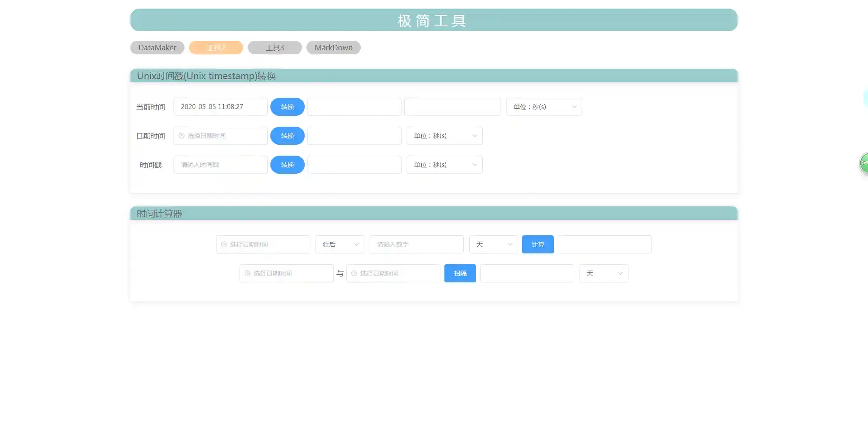Open the MarkDown tab
Screen dimensions: 868x424
click(333, 48)
